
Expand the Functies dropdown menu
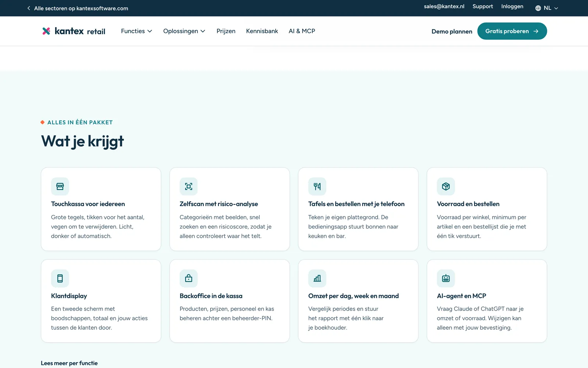point(136,31)
